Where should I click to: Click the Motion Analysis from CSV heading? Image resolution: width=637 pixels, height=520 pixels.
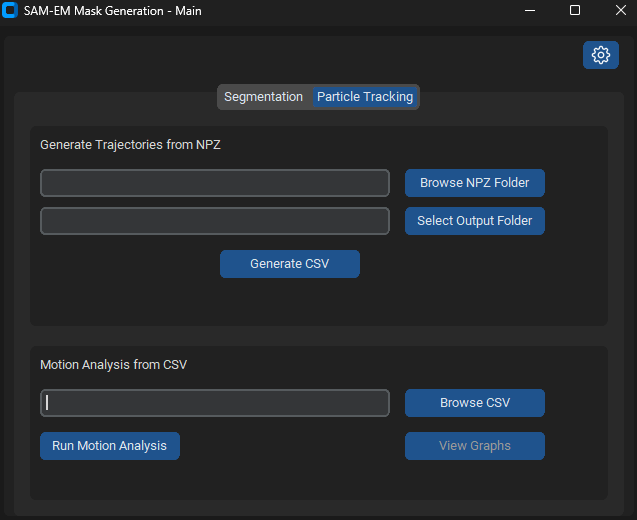click(113, 365)
